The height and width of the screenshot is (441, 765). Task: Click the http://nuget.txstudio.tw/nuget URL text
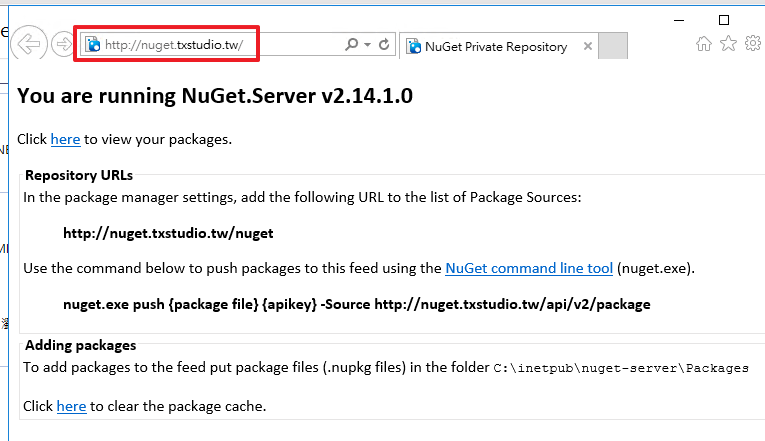[168, 233]
